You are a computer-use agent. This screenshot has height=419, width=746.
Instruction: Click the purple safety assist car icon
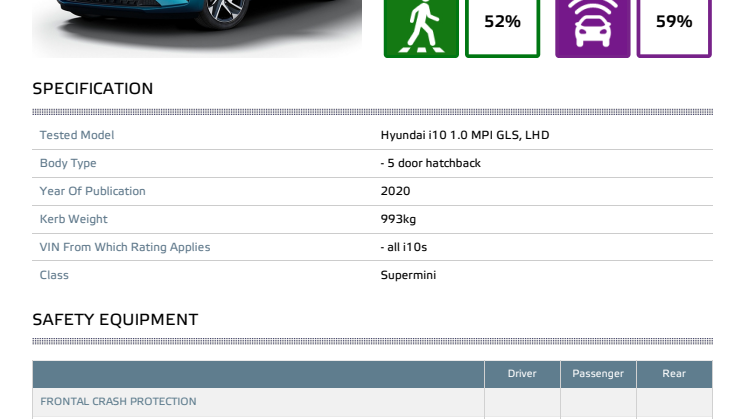592,29
